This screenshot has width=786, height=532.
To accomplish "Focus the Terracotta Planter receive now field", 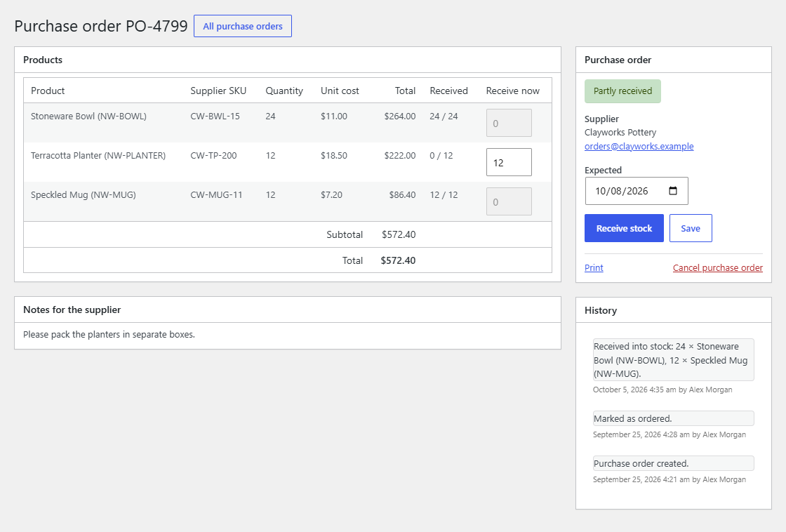I will click(509, 162).
